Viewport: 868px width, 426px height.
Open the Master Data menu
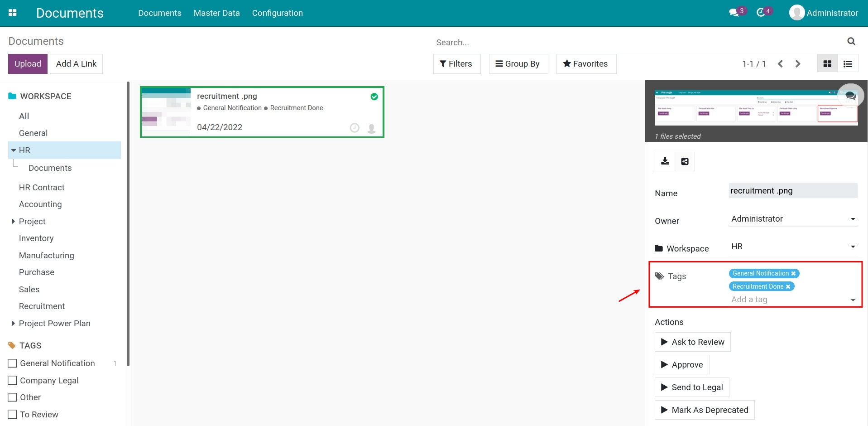216,13
